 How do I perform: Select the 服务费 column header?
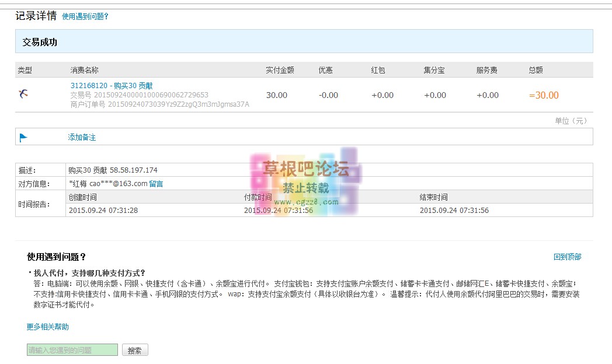tap(486, 70)
